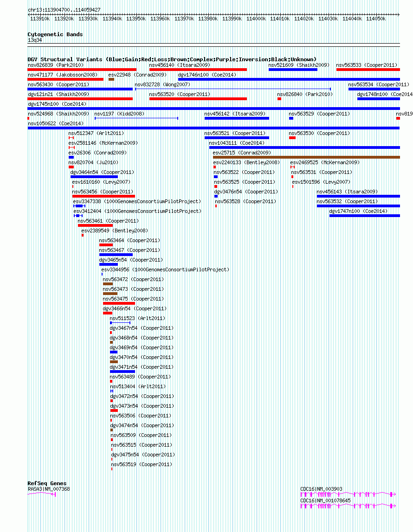The height and width of the screenshot is (532, 413).
Task: Click the 114000k ruler position label
Action: (256, 19)
